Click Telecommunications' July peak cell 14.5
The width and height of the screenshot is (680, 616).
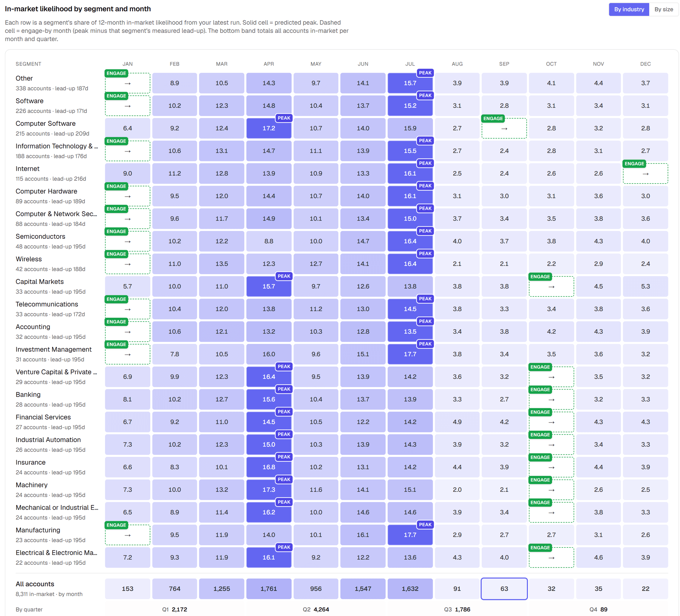pos(410,309)
